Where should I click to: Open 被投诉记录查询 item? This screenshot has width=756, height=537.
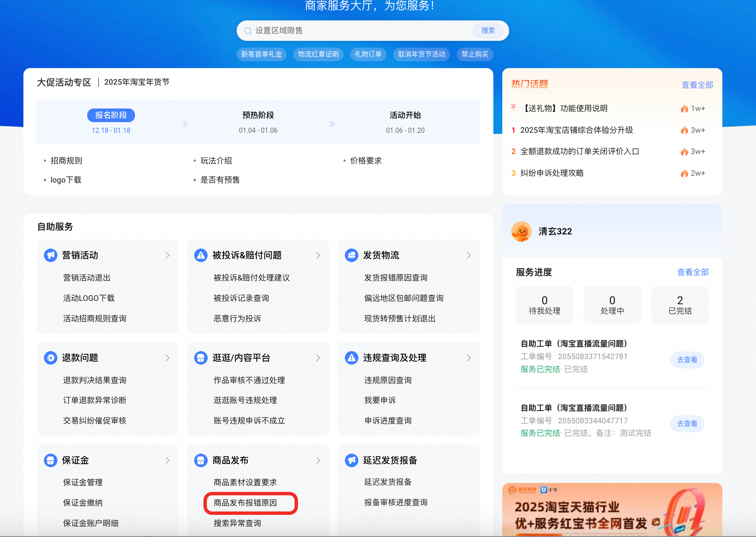(241, 298)
